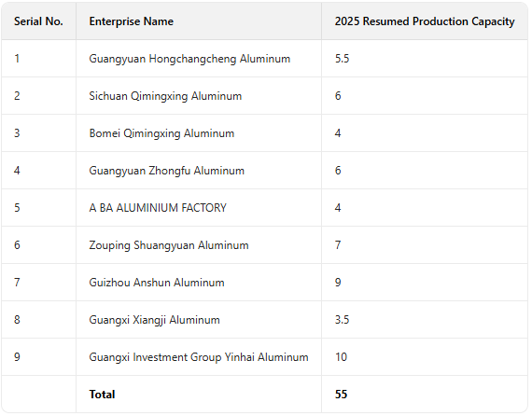Click the 'Serial No.' column header

pyautogui.click(x=38, y=21)
